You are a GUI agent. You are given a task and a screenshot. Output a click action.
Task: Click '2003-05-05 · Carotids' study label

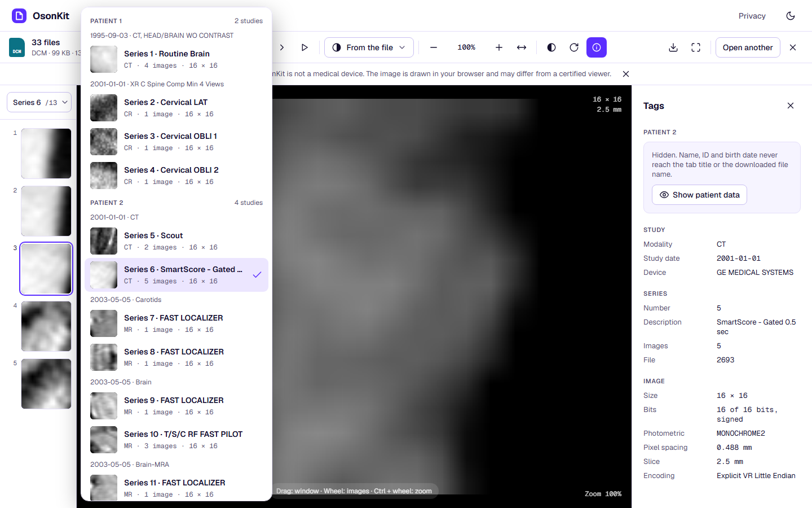pyautogui.click(x=126, y=300)
